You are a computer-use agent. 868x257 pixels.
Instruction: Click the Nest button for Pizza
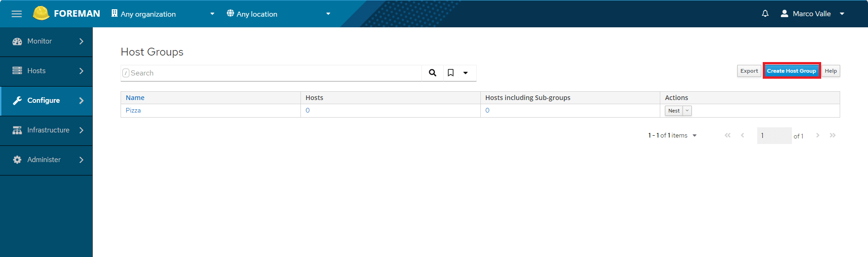pos(674,111)
